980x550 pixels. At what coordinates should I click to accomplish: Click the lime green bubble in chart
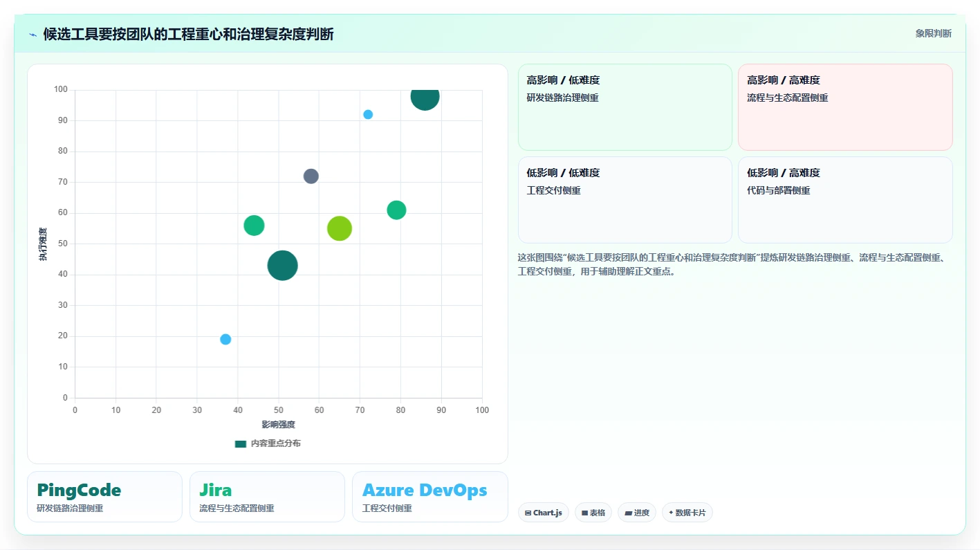tap(340, 228)
